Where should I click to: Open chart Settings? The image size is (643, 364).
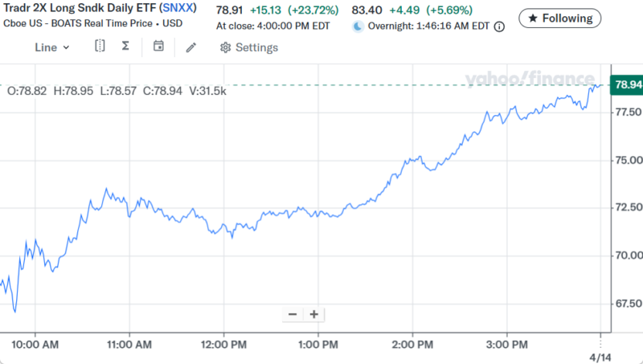[x=256, y=47]
